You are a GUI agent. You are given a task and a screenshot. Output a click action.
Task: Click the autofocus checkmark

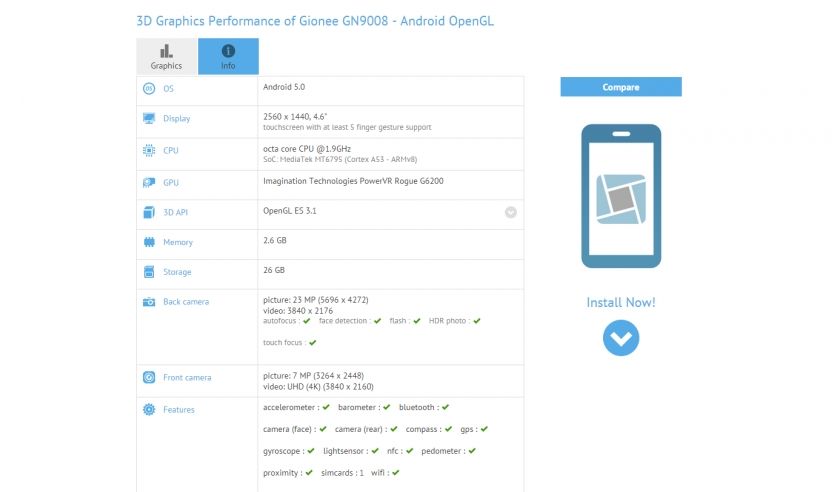point(306,321)
